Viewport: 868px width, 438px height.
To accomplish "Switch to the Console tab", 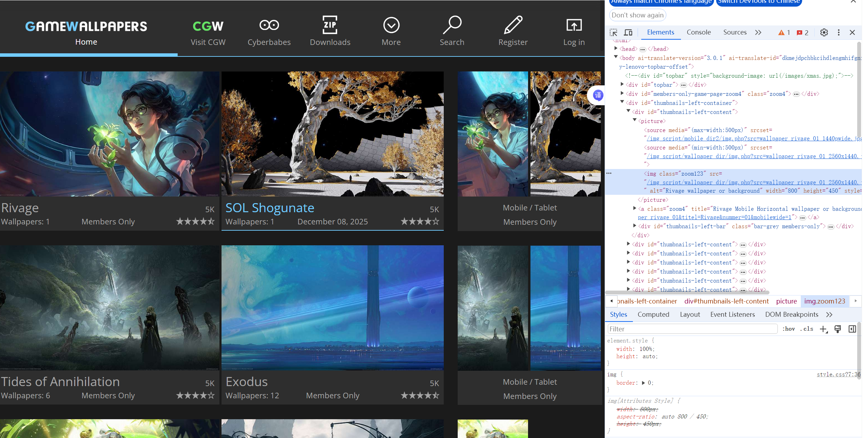I will point(698,32).
